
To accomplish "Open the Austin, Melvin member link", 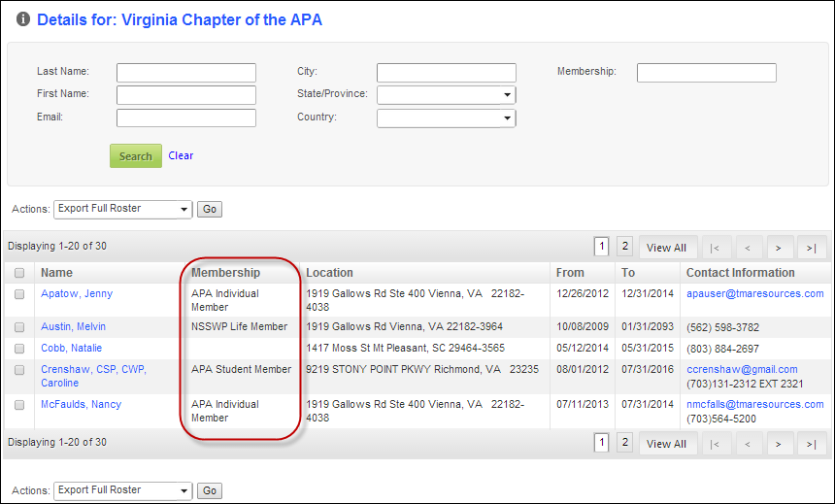I will click(x=74, y=326).
